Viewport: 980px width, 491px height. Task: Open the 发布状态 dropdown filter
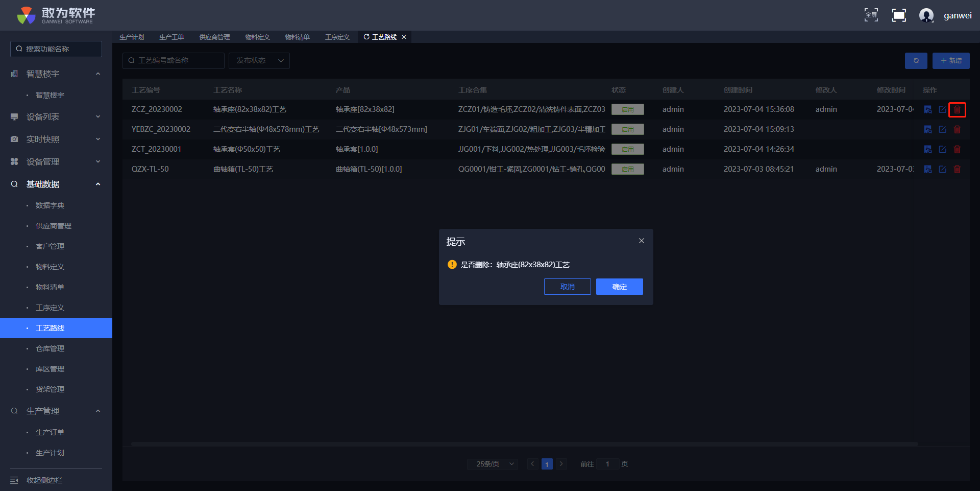[x=259, y=61]
